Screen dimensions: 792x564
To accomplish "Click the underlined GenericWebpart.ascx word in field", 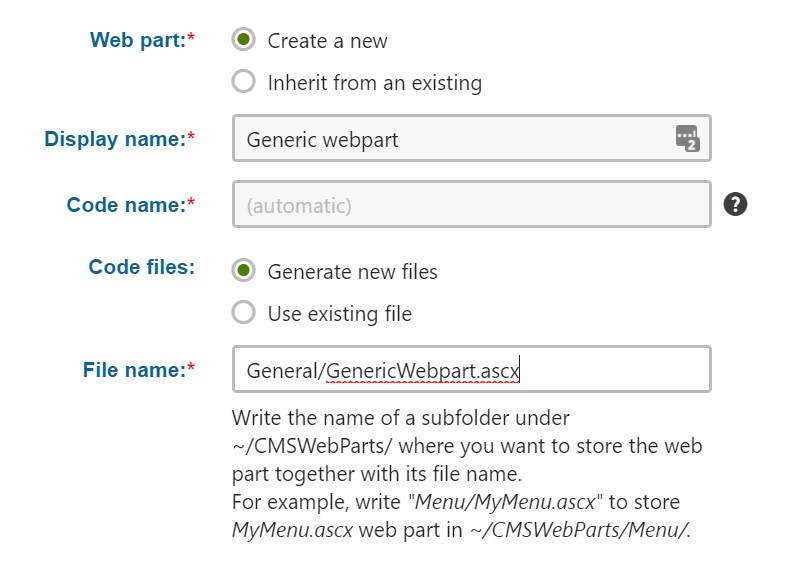I will click(423, 371).
